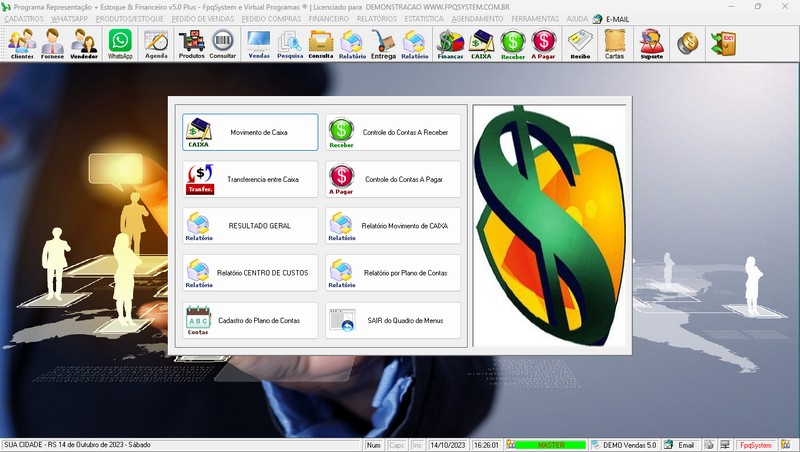
Task: Click the Pesquisa toolbar icon
Action: [x=290, y=44]
